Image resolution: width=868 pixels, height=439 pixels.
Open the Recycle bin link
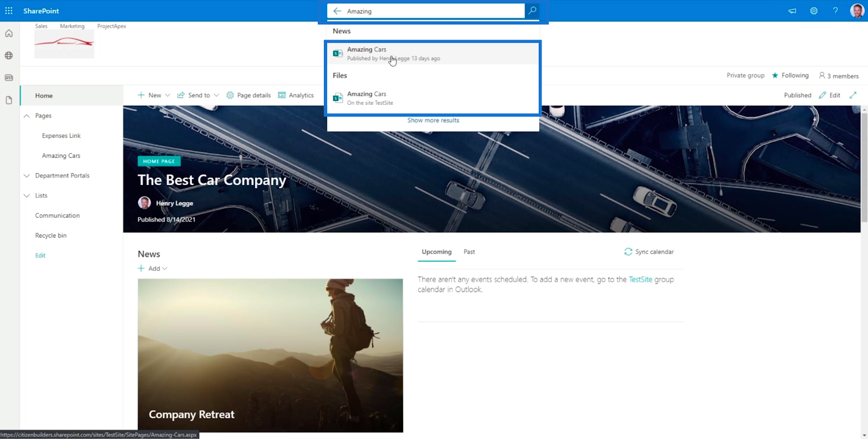pos(51,236)
